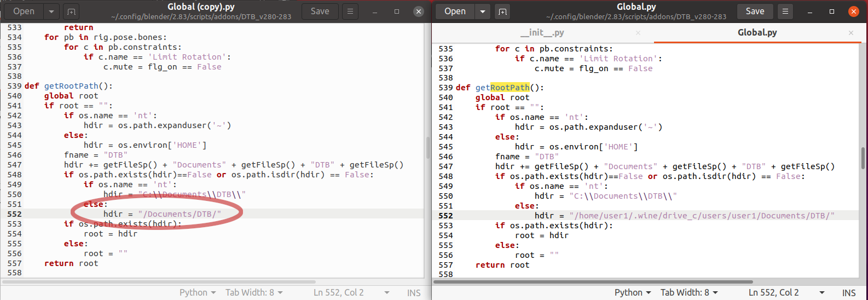
Task: Expand recent files arrow in Global (copy).py window
Action: click(x=51, y=11)
